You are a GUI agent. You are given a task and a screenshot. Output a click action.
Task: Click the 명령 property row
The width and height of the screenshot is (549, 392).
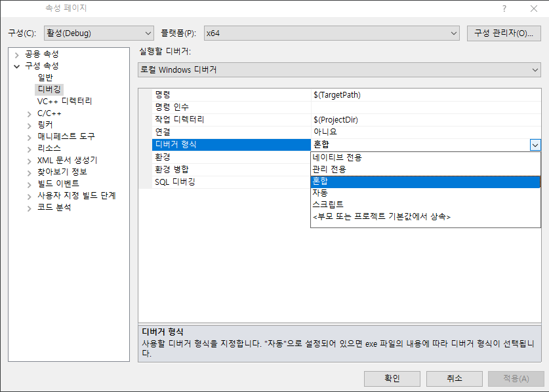(232, 95)
